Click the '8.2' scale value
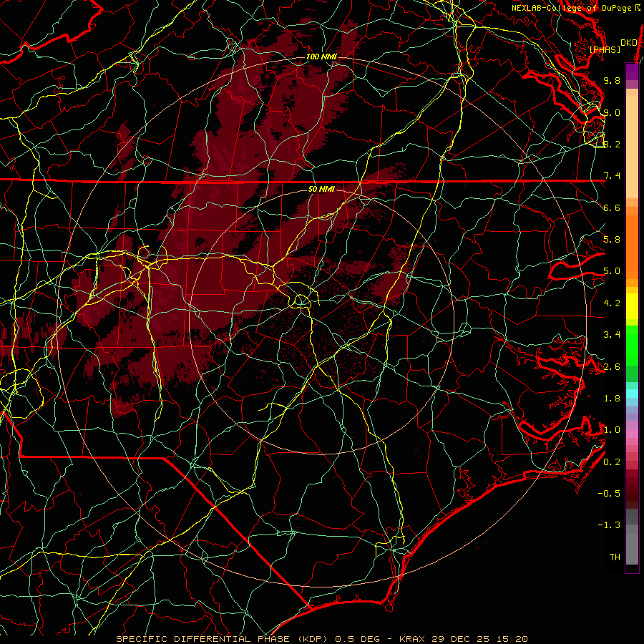 pyautogui.click(x=612, y=144)
